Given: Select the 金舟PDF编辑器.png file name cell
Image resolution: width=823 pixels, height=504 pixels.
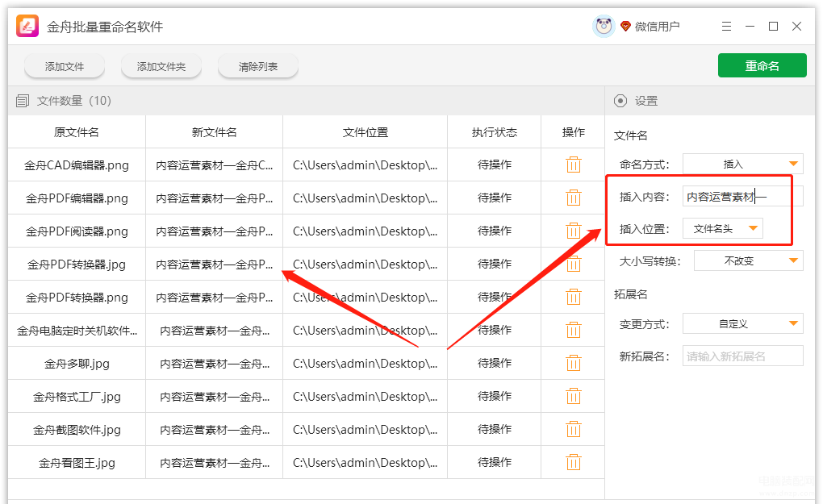Looking at the screenshot, I should pos(77,198).
